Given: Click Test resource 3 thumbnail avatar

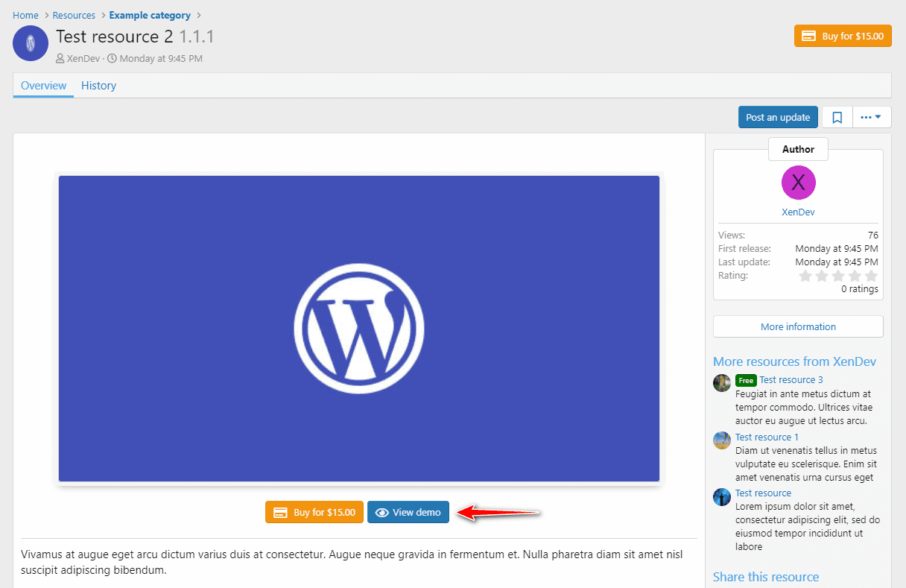Looking at the screenshot, I should tap(722, 383).
